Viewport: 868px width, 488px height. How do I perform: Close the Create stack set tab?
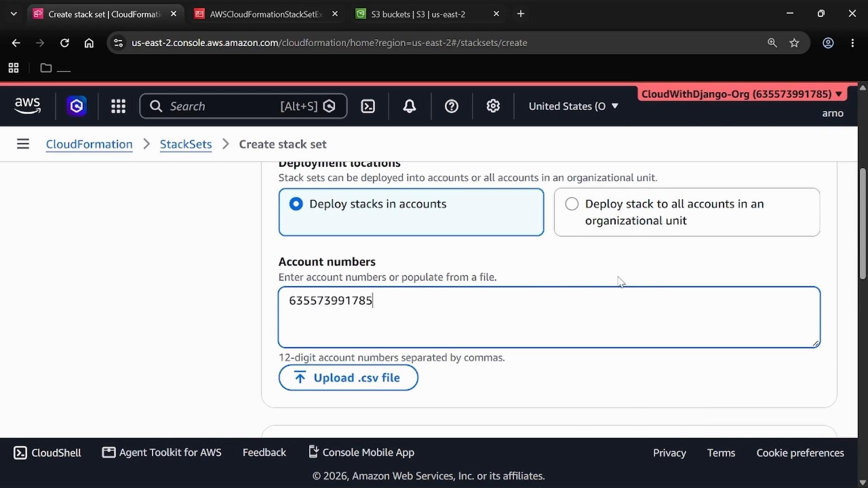[174, 14]
